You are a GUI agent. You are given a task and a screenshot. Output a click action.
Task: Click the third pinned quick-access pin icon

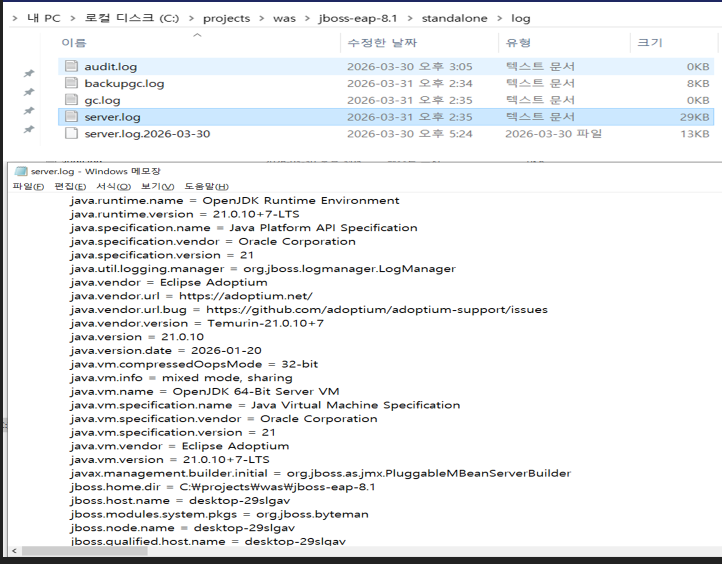(x=29, y=110)
